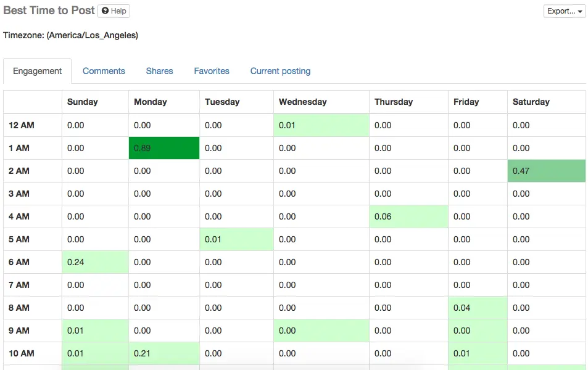Click the Thursday 4 AM 0.06 cell

[x=408, y=216]
